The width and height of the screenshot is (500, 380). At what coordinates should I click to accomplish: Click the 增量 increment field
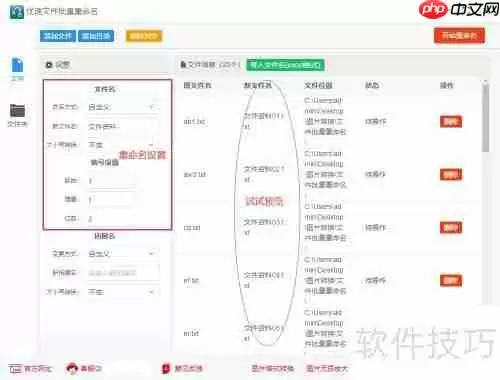tap(112, 199)
